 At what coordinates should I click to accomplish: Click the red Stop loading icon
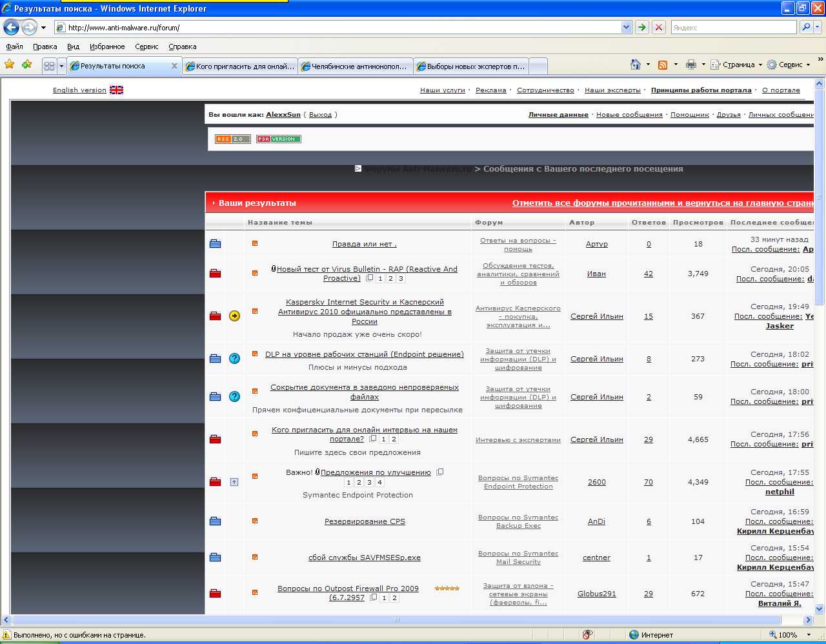click(x=658, y=27)
